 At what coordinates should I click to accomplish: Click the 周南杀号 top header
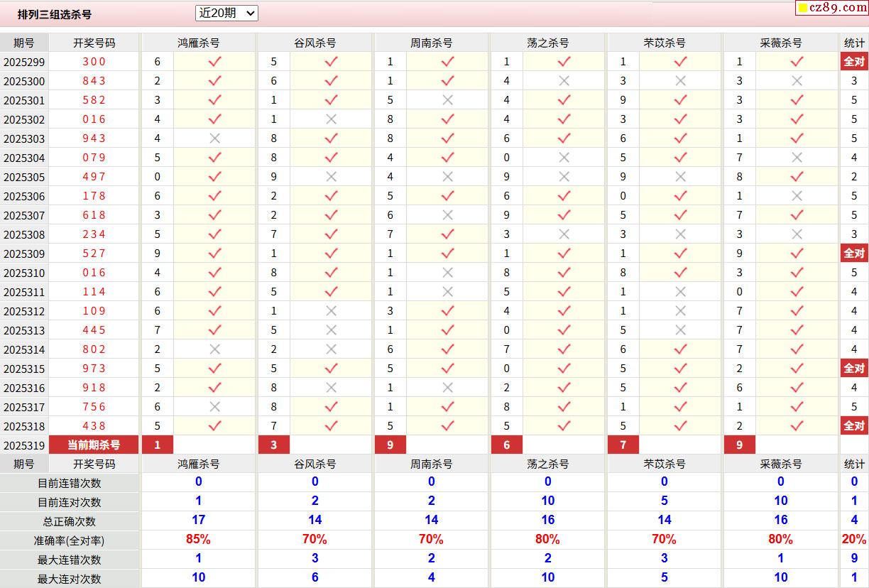click(x=431, y=43)
